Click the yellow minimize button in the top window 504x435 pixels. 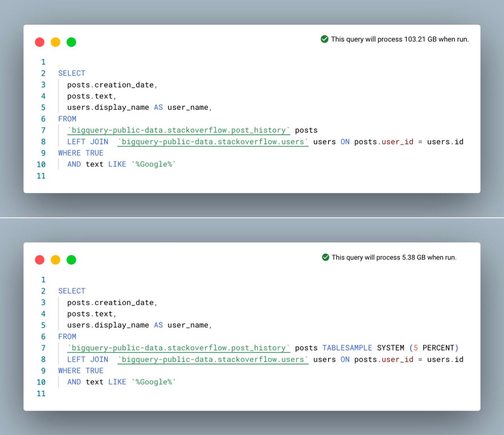pos(56,42)
